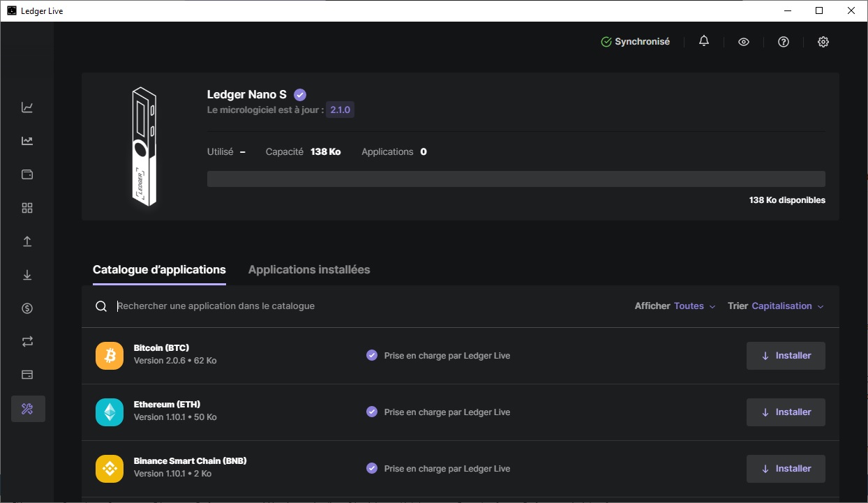Click Ethereum's Prise en charge checkmark icon
Screen dimensions: 868x503
pos(372,412)
